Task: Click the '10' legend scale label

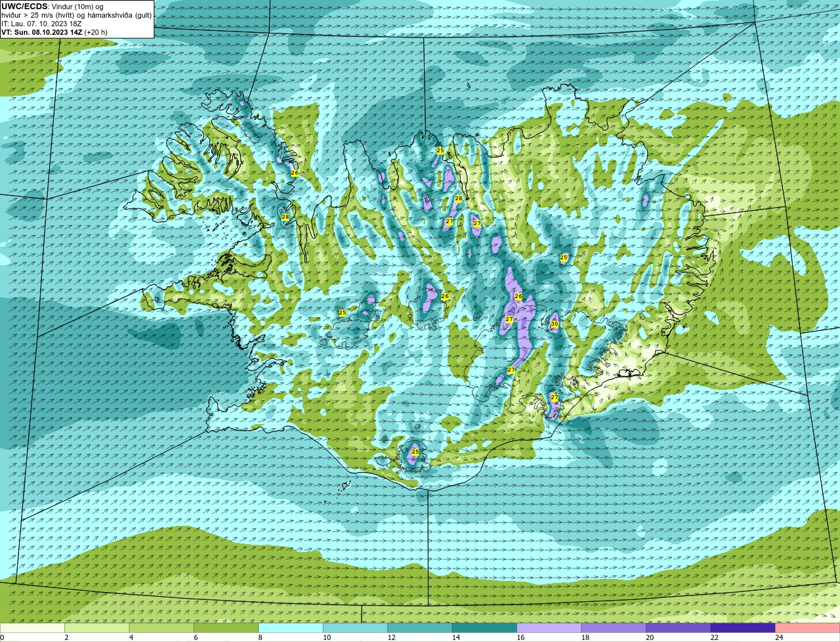Action: [327, 637]
